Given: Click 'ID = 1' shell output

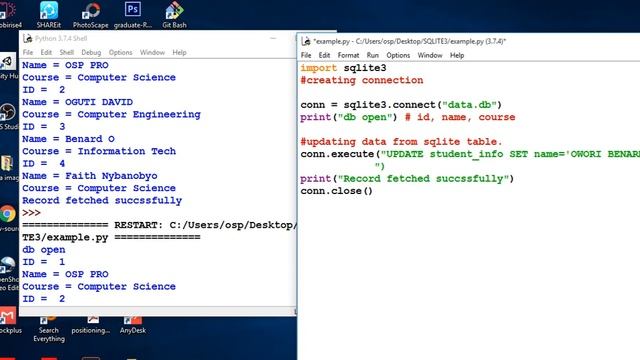Looking at the screenshot, I should (x=44, y=262).
